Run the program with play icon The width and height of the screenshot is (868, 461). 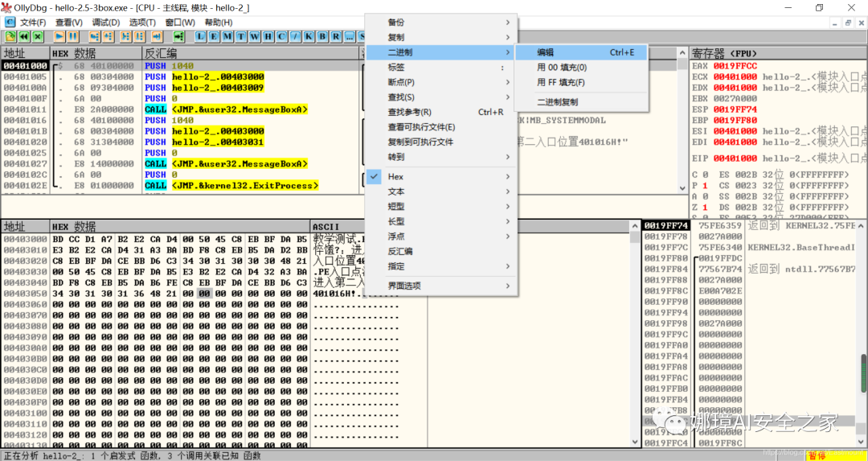click(59, 36)
